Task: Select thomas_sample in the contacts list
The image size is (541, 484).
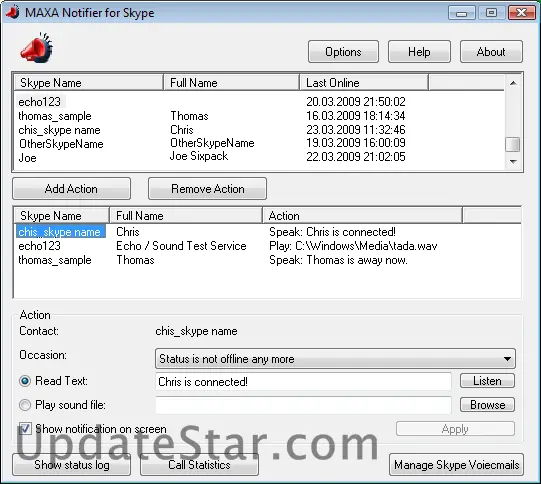Action: [55, 116]
